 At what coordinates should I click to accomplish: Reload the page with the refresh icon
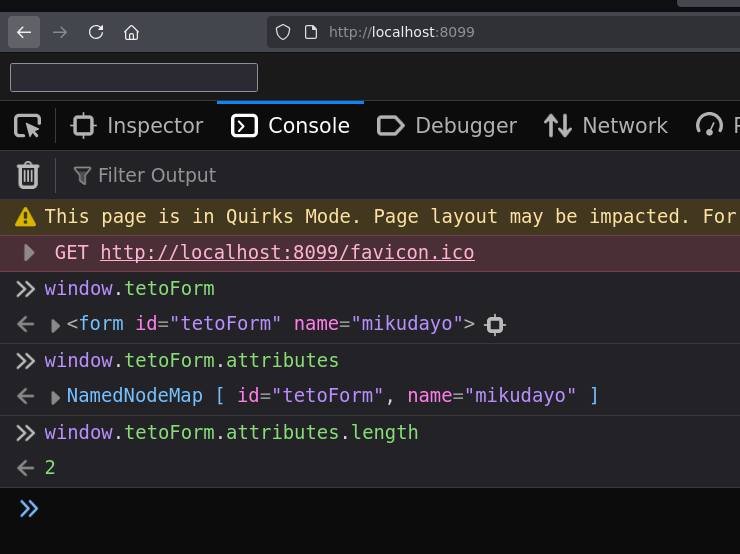(x=96, y=32)
